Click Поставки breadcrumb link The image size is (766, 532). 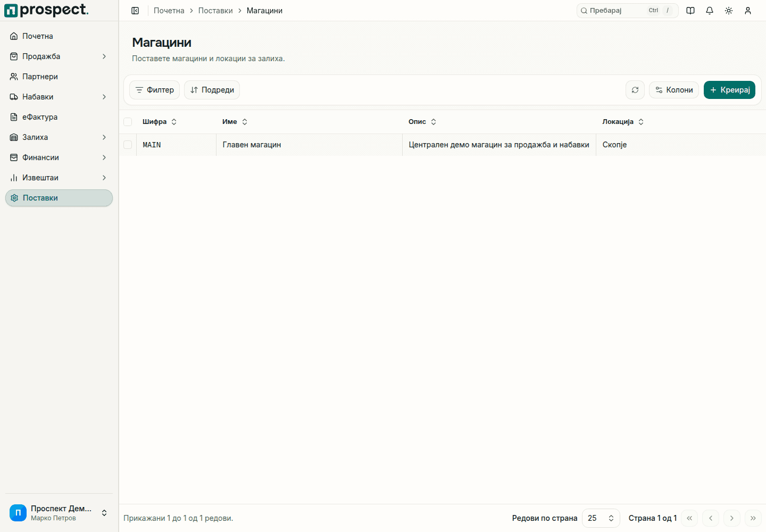pyautogui.click(x=215, y=11)
